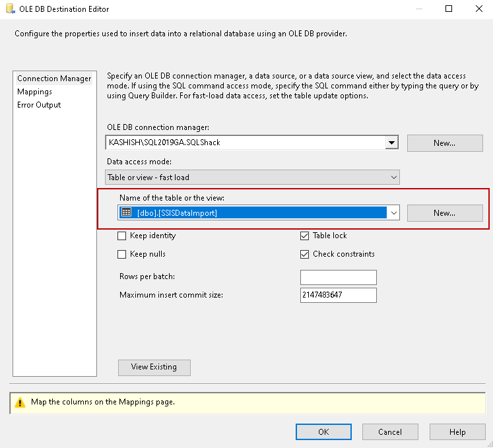Click the yellow warning icon in status bar
Viewport: 493px width, 448px height.
click(20, 401)
